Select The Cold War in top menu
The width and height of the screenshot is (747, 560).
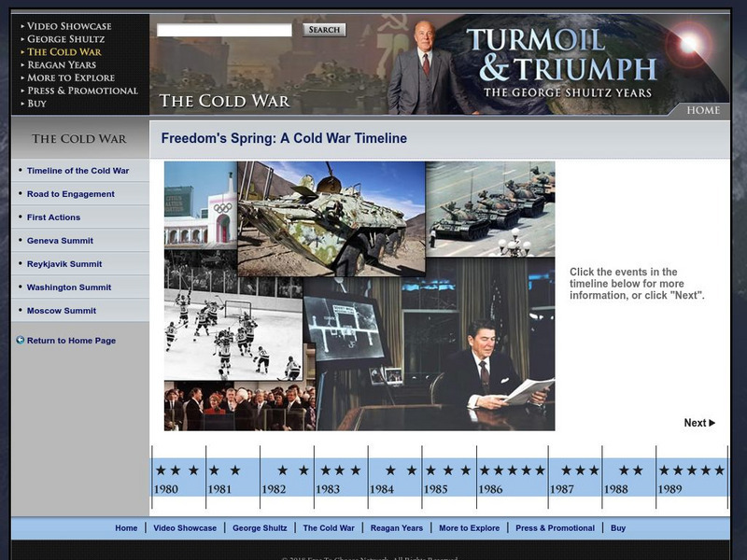64,52
